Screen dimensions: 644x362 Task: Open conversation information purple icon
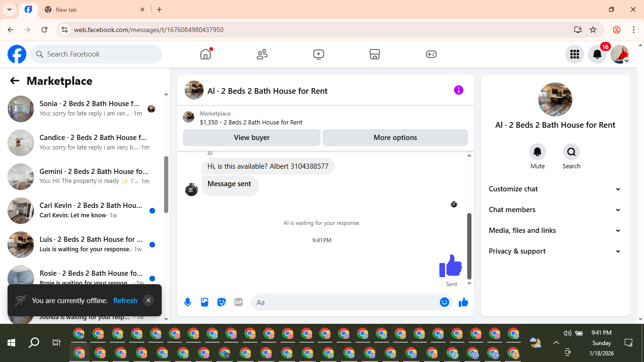click(459, 90)
